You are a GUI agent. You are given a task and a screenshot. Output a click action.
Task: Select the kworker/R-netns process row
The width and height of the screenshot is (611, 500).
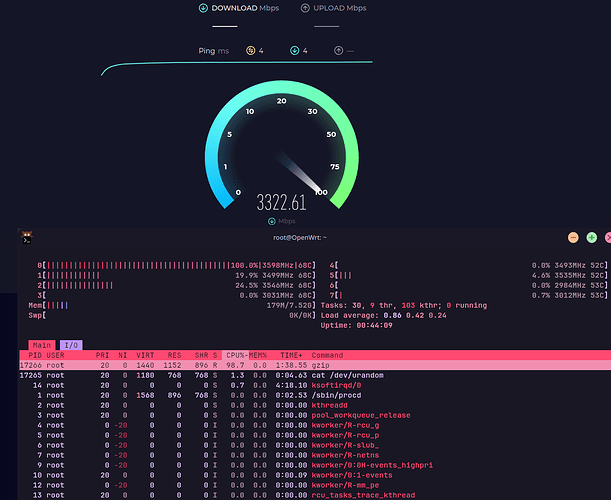315,455
